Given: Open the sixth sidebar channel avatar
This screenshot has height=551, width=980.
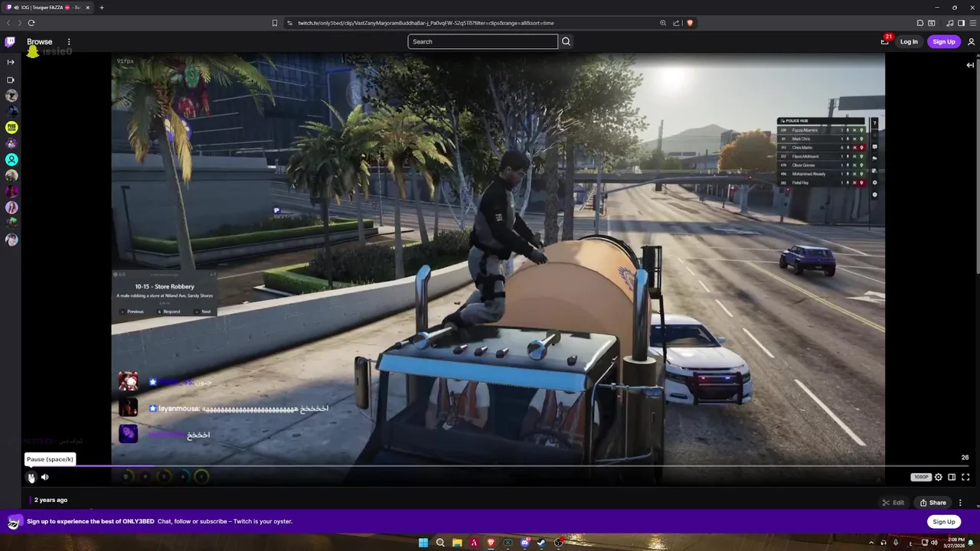Looking at the screenshot, I should click(11, 176).
